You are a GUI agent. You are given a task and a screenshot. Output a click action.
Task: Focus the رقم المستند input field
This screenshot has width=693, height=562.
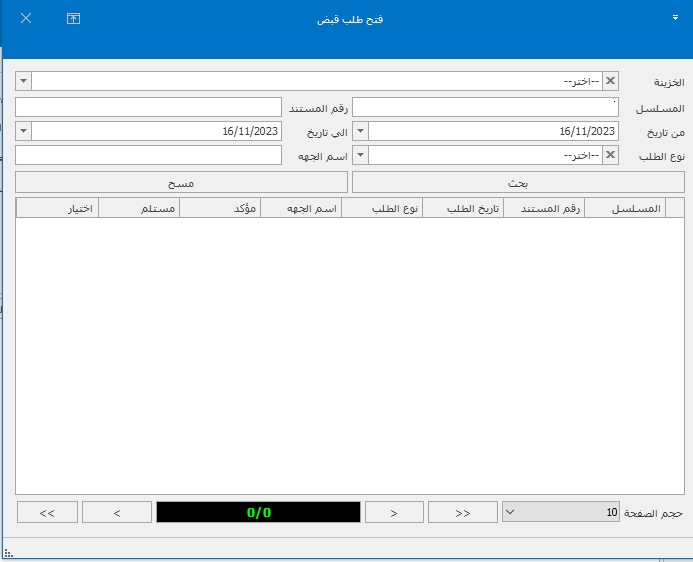coord(148,107)
